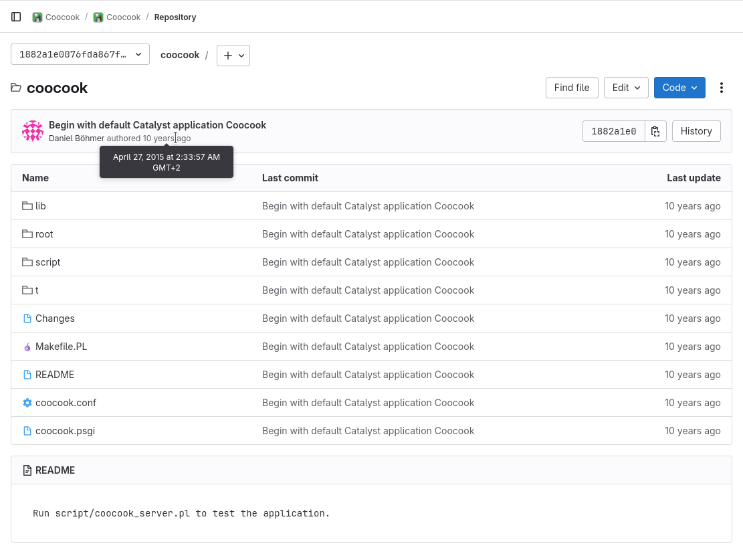Open the Changes file

(x=55, y=318)
